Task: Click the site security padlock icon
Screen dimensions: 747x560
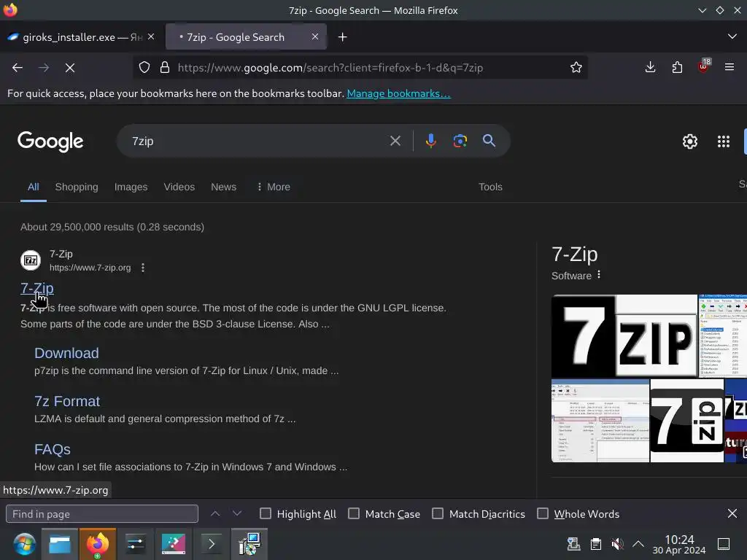Action: (165, 68)
